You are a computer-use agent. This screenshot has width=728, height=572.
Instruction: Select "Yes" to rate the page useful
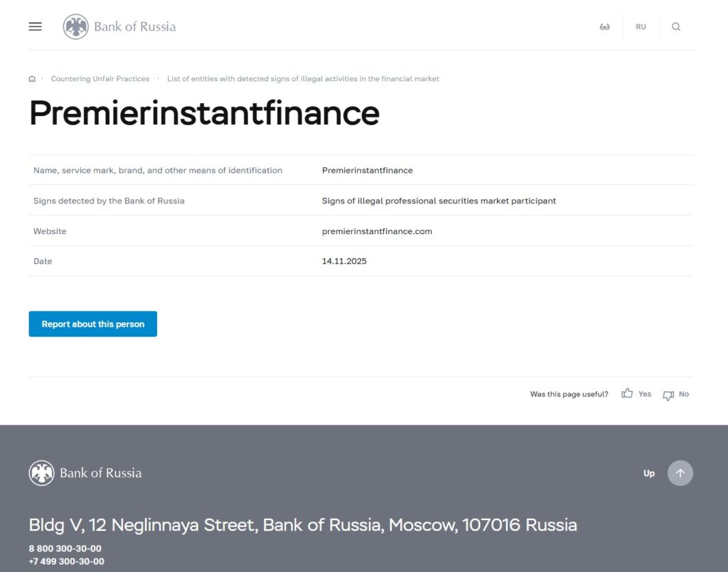[x=645, y=393]
